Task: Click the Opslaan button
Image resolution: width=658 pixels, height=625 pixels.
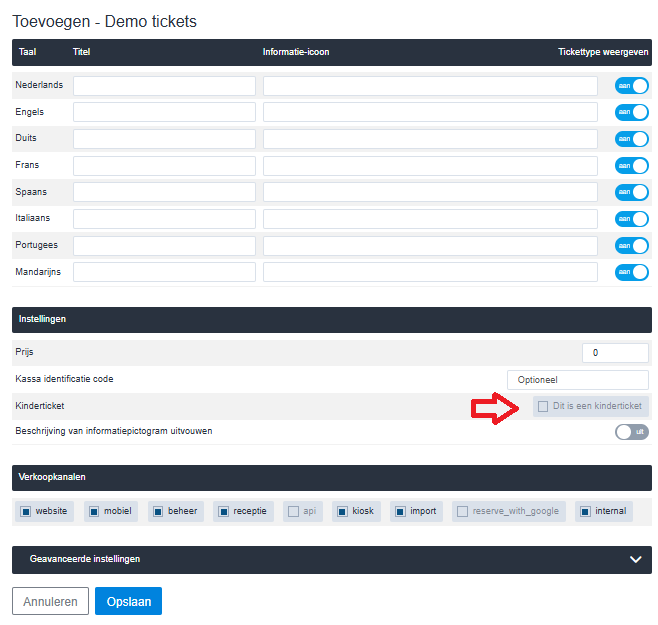Action: 128,601
